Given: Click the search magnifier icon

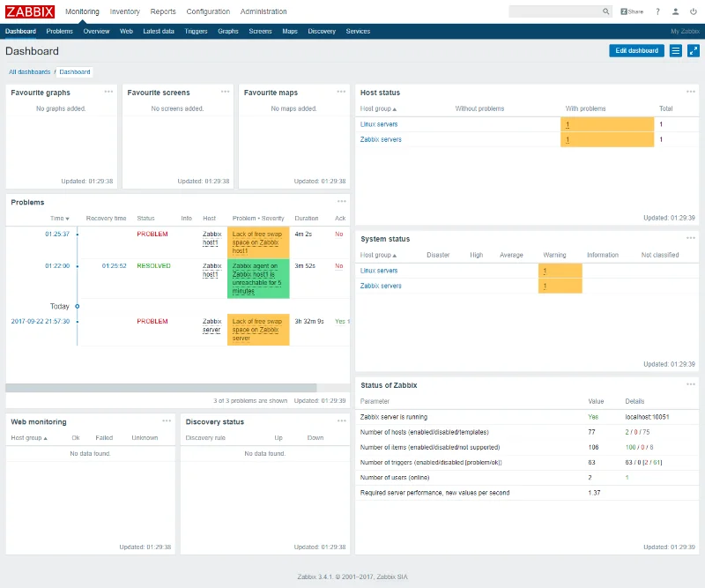Looking at the screenshot, I should (605, 11).
